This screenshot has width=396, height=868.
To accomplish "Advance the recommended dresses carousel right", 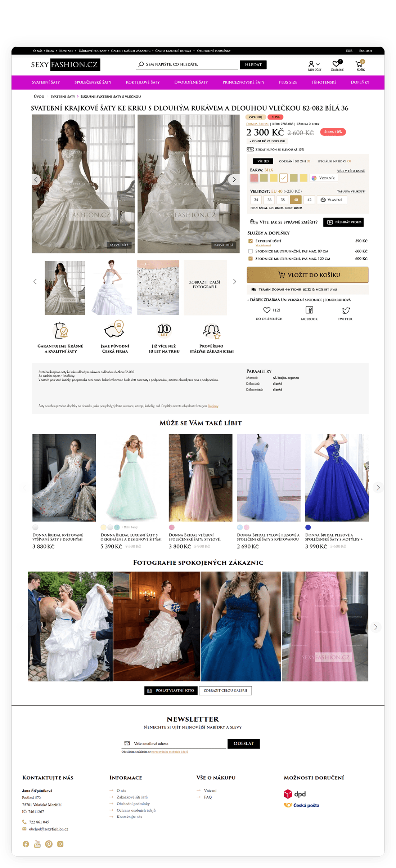I will coord(378,488).
